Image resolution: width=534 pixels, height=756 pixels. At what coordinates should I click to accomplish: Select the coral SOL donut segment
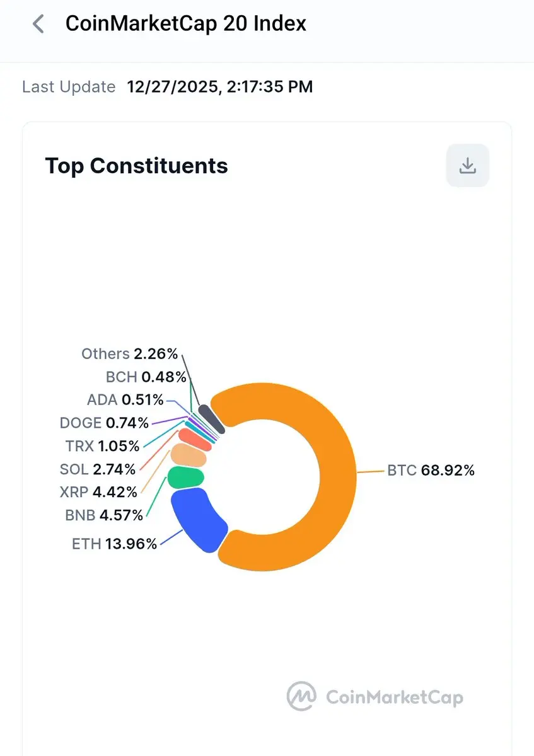pos(193,438)
